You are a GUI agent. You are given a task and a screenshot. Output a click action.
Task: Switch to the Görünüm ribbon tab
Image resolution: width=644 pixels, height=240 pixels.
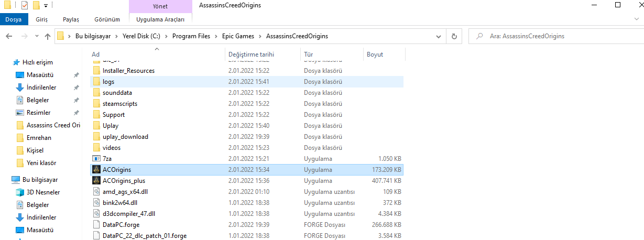tap(107, 19)
